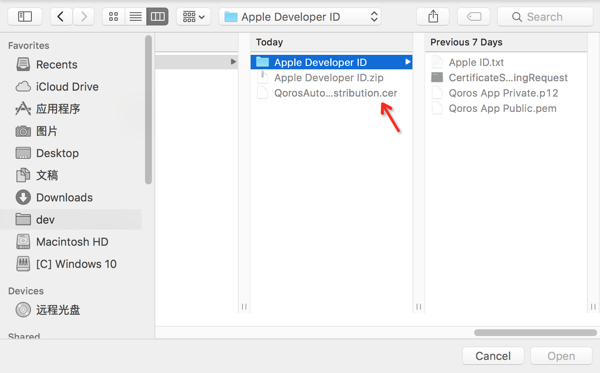
Task: Switch to icon grid view
Action: (x=113, y=16)
